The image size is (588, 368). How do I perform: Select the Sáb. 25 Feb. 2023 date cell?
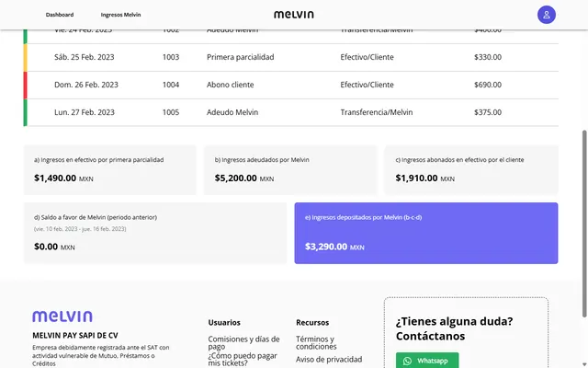pos(85,57)
